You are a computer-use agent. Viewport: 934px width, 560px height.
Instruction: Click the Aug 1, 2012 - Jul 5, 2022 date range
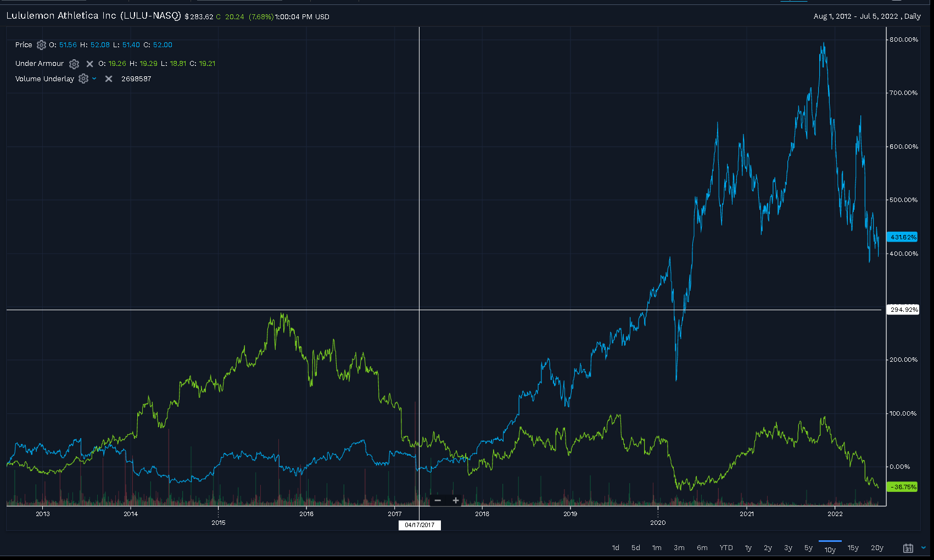click(866, 16)
